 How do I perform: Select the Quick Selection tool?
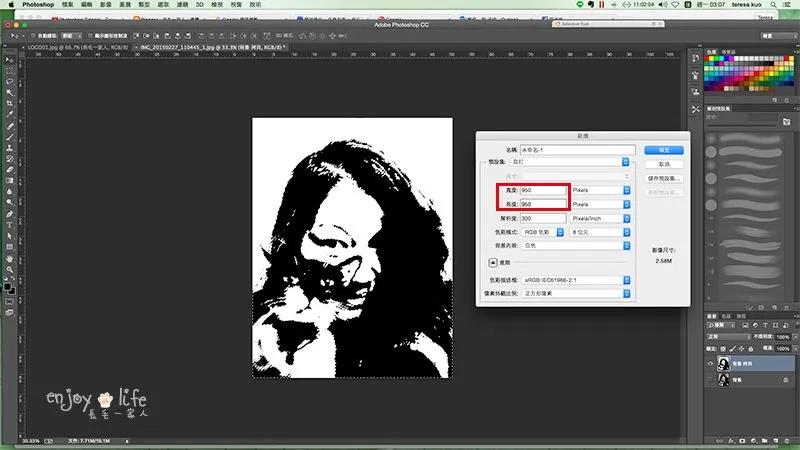click(x=9, y=93)
